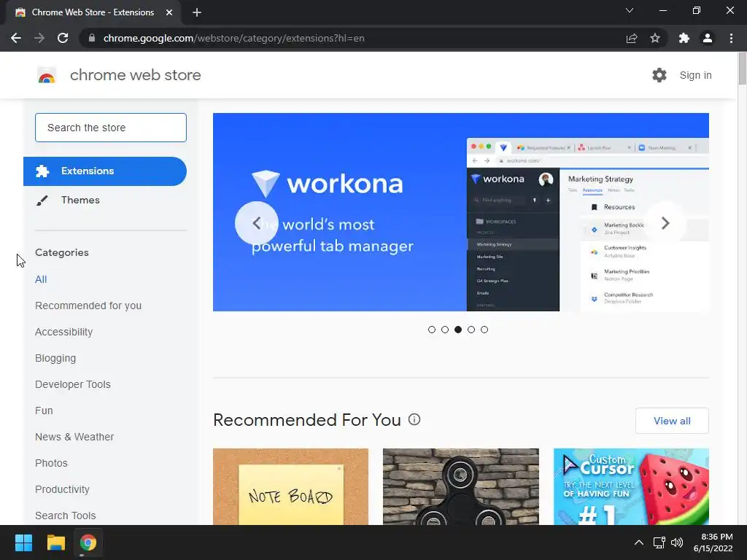Open the Extensions puzzle icon in toolbar
Image resolution: width=747 pixels, height=560 pixels.
684,38
